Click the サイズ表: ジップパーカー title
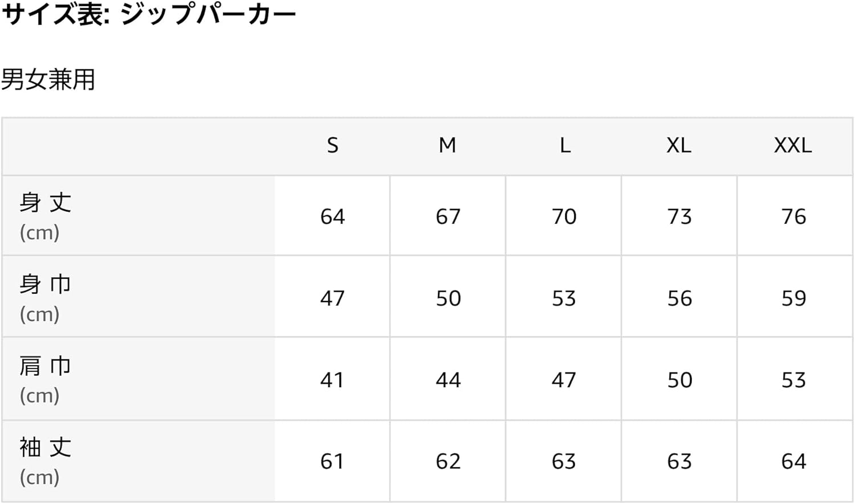Image resolution: width=855 pixels, height=504 pixels. (x=149, y=15)
